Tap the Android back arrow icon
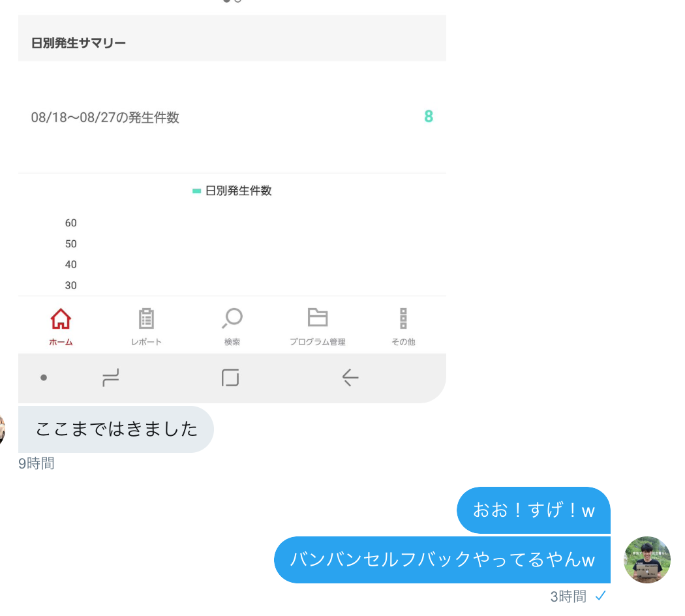This screenshot has height=616, width=685. [350, 377]
